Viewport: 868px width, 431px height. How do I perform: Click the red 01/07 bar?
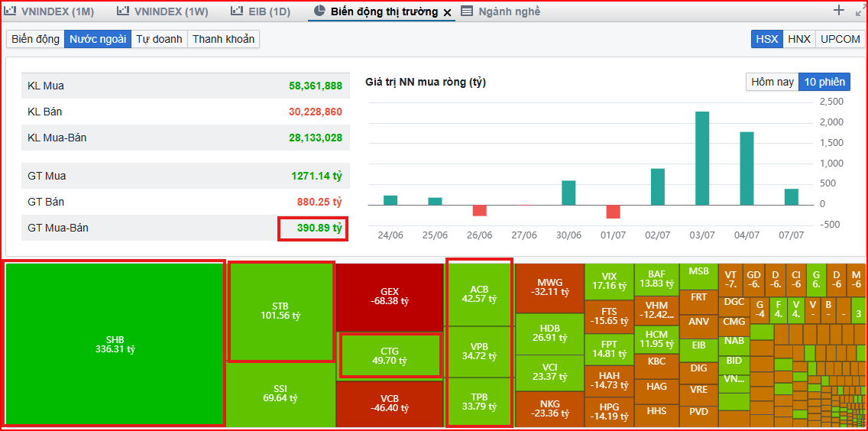pyautogui.click(x=613, y=212)
